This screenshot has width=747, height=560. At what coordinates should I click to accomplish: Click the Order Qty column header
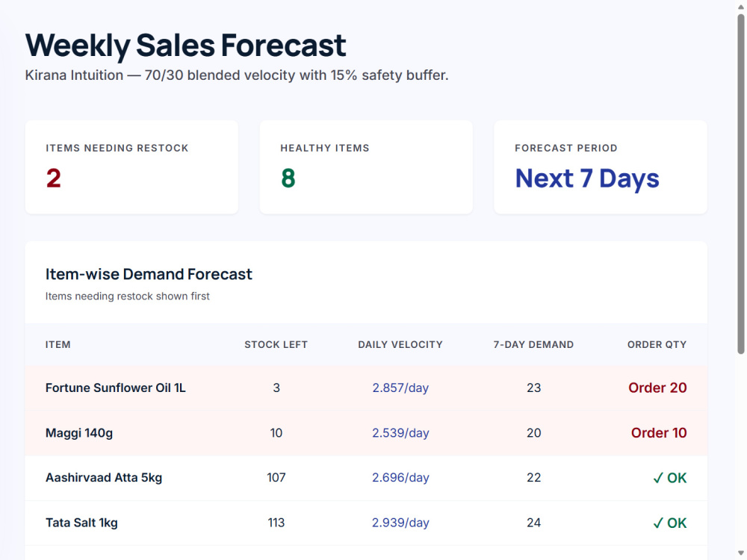coord(657,345)
